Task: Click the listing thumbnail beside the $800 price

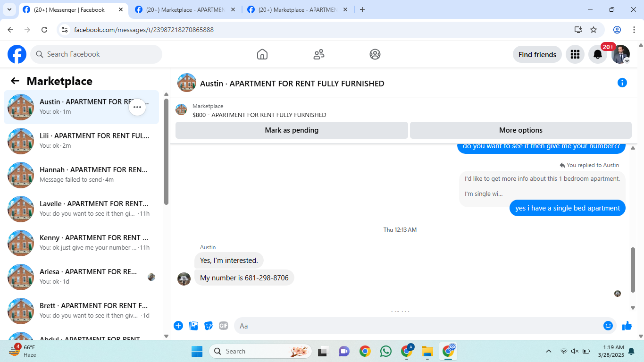Action: point(181,109)
